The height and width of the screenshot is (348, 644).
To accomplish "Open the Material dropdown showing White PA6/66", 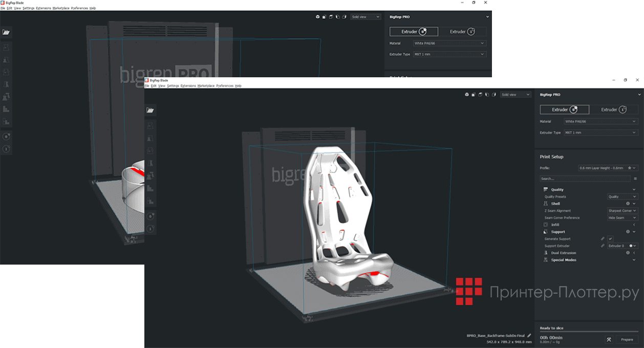I will (x=601, y=121).
